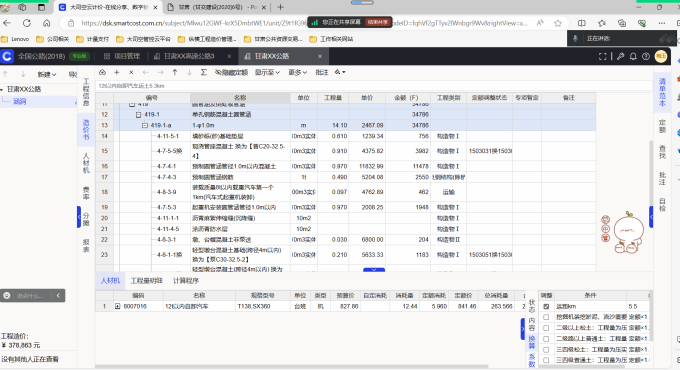
Task: Click the 批注 toolbar button
Action: [322, 72]
